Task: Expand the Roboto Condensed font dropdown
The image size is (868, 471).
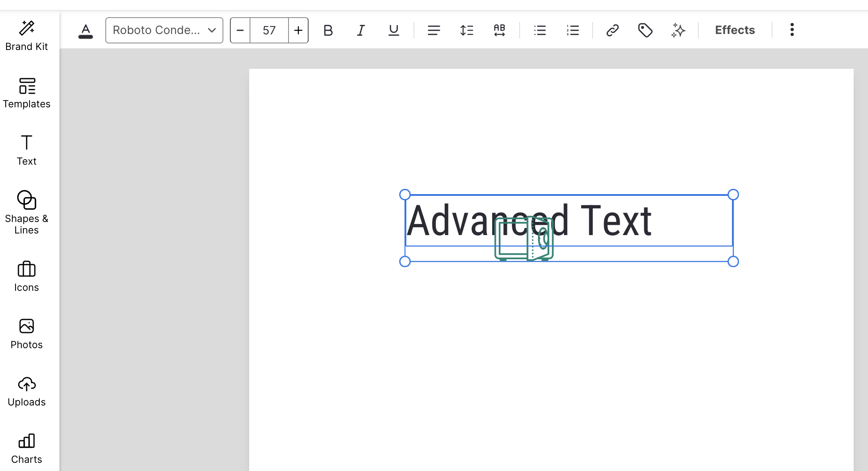Action: pos(164,30)
